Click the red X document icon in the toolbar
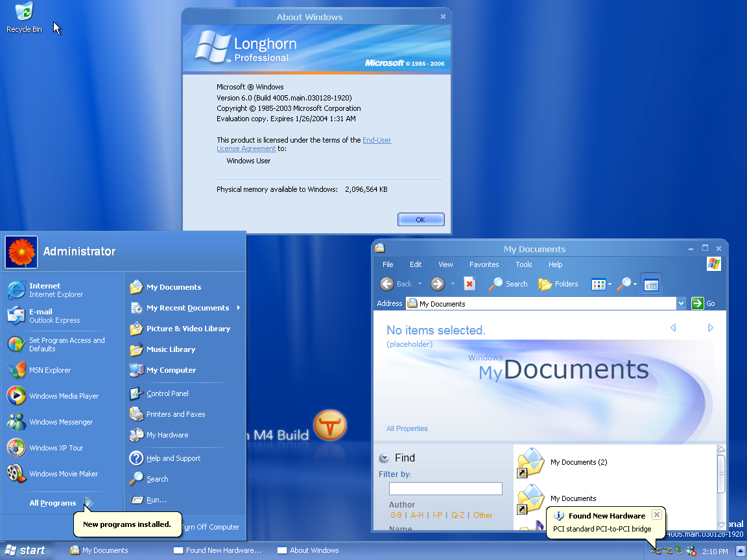Image resolution: width=747 pixels, height=560 pixels. (469, 284)
